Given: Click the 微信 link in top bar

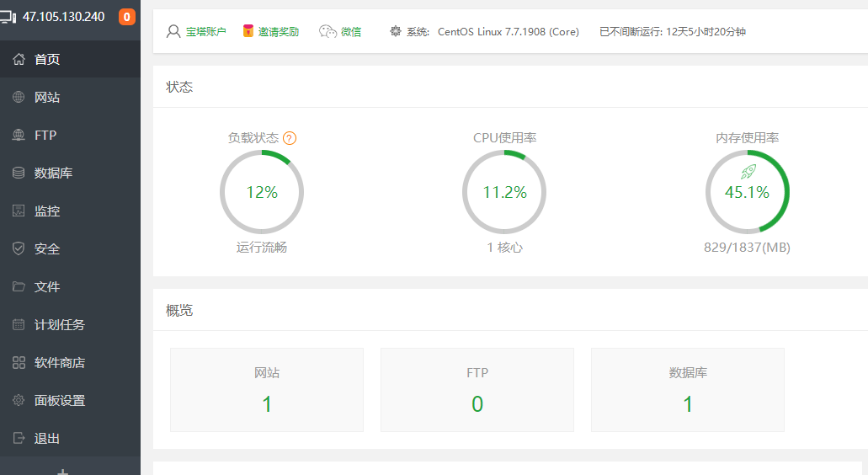Looking at the screenshot, I should pos(351,31).
